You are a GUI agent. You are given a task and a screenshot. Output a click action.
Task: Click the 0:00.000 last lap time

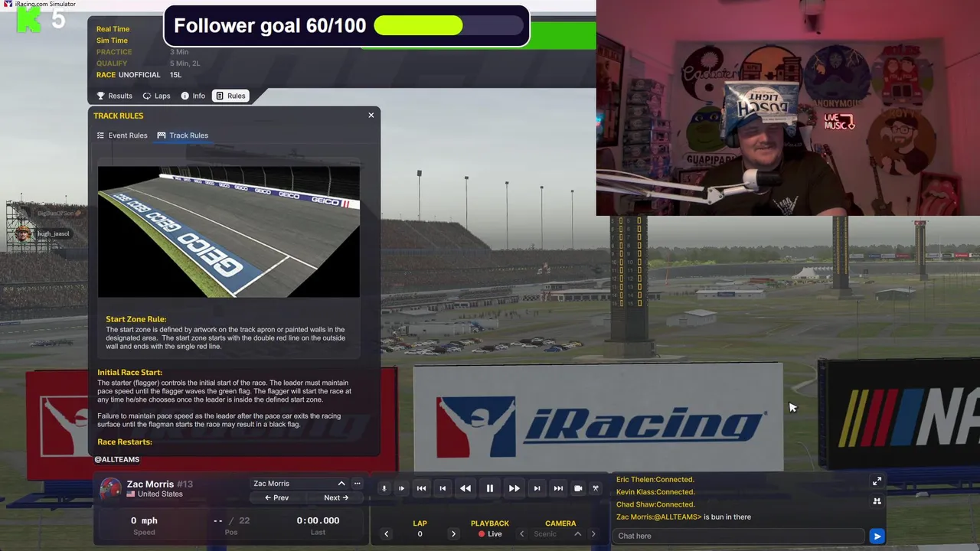tap(318, 520)
